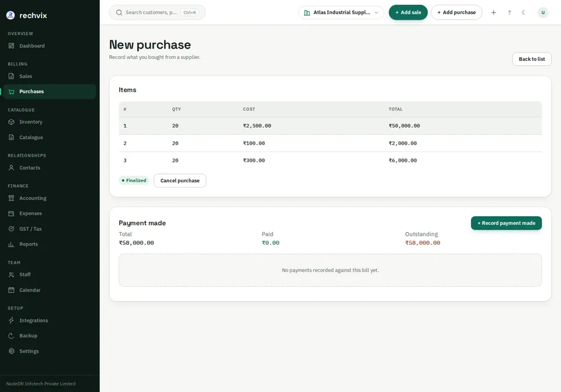Focus the Search customers input field
This screenshot has height=392, width=561.
pyautogui.click(x=157, y=12)
